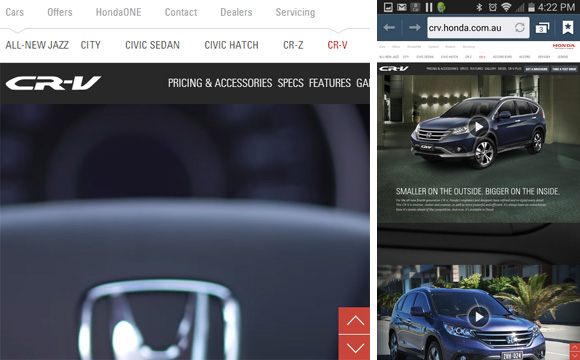Image resolution: width=580 pixels, height=360 pixels.
Task: Tap the crv.honda.com.au address field
Action: (478, 28)
